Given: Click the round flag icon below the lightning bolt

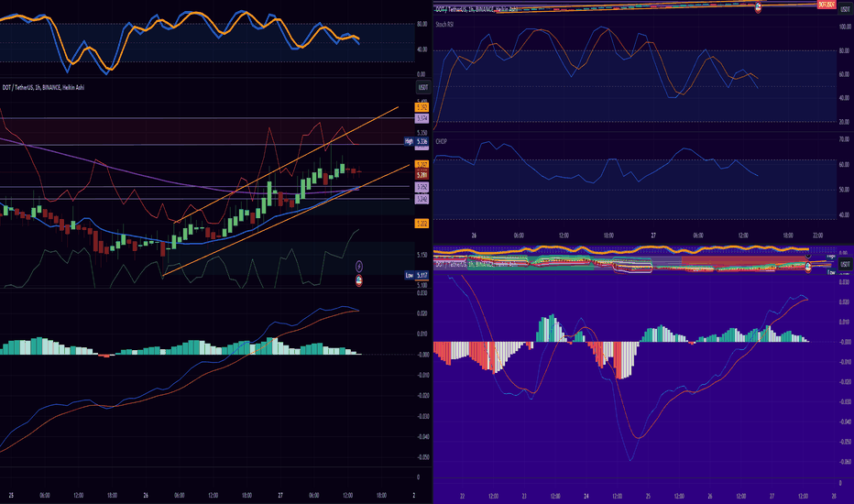Looking at the screenshot, I should (x=359, y=280).
